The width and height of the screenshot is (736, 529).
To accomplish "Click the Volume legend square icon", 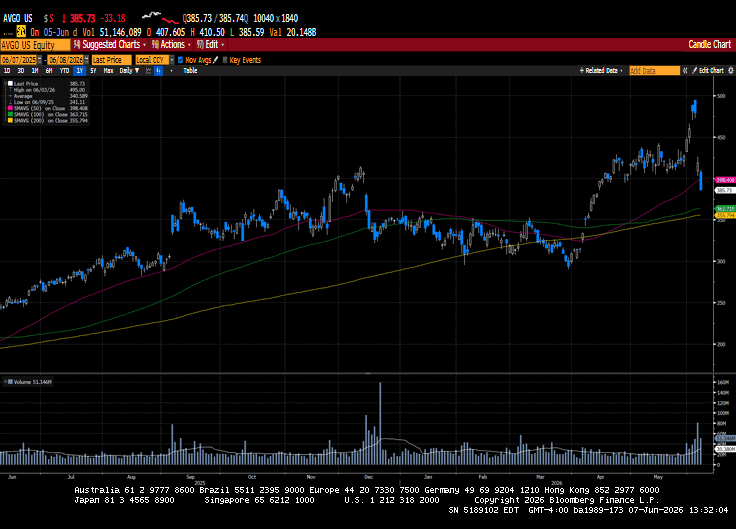I will [x=10, y=382].
